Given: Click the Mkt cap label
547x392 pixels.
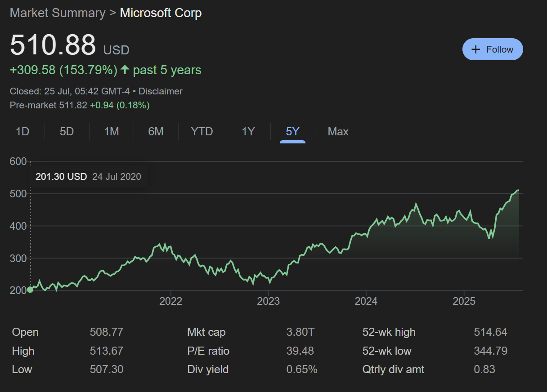Looking at the screenshot, I should pyautogui.click(x=206, y=332).
